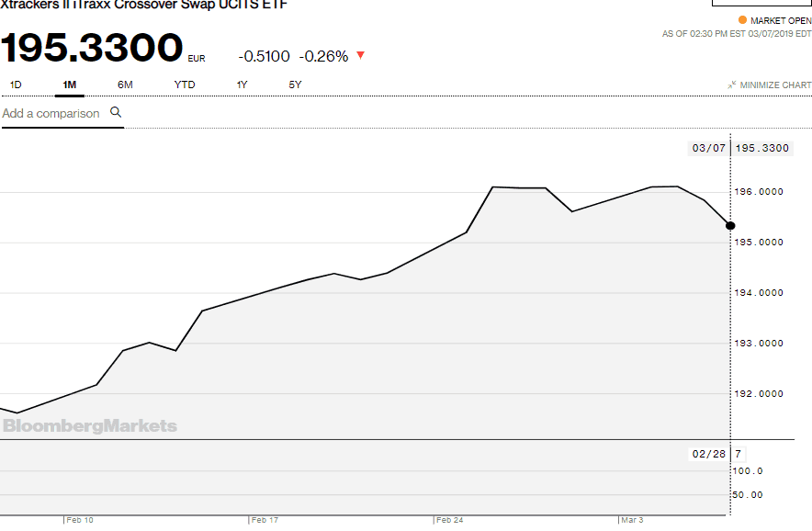Click the 03/07 date label on the chart
This screenshot has width=812, height=531.
(708, 148)
